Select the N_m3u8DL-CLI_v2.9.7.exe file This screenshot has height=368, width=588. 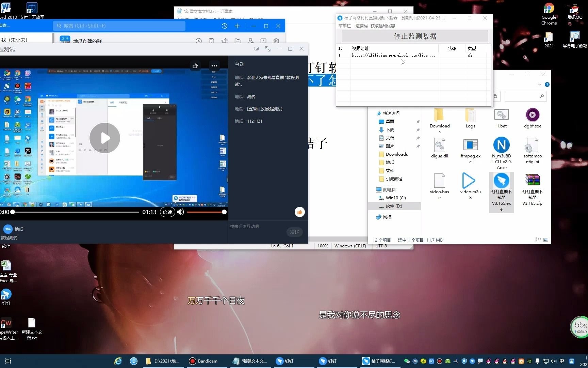coord(502,153)
